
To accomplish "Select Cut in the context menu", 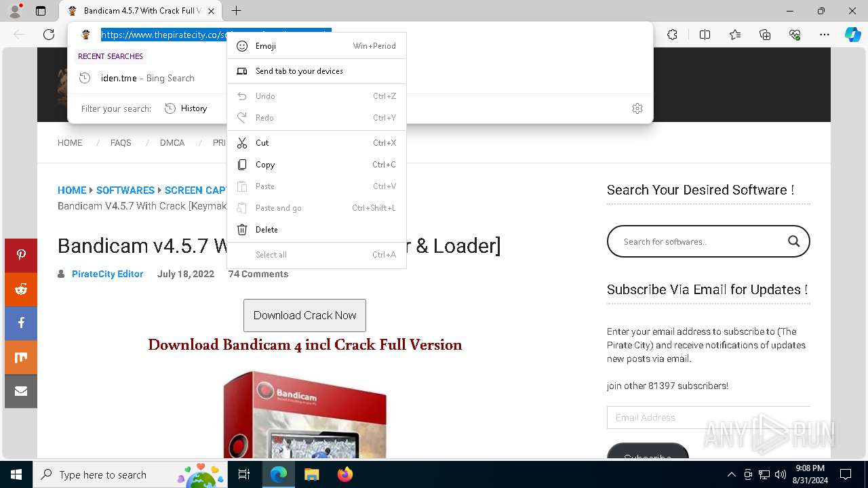I will point(316,143).
